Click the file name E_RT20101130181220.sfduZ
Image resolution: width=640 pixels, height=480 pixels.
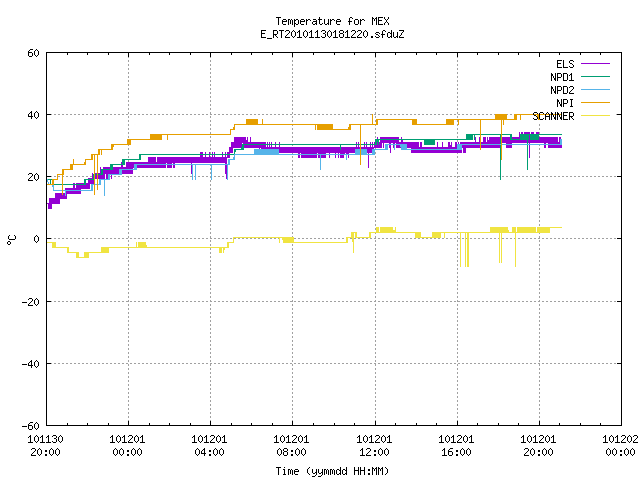pyautogui.click(x=332, y=34)
